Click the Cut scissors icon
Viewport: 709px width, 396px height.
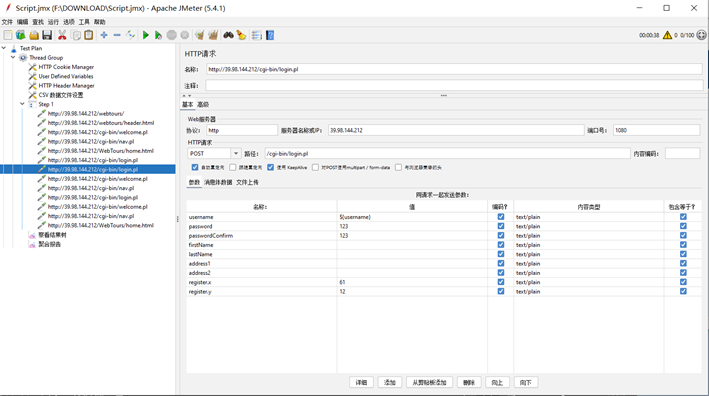point(62,35)
